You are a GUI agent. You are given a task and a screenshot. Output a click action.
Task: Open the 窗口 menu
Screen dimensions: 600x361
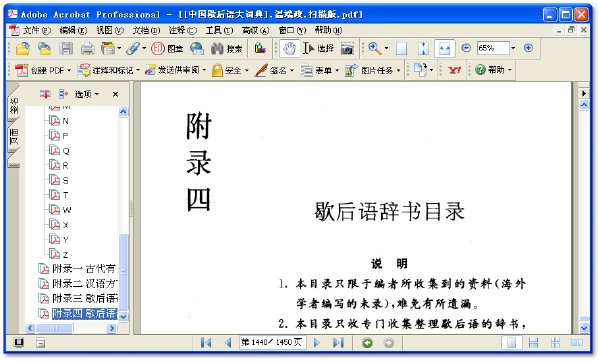point(292,30)
